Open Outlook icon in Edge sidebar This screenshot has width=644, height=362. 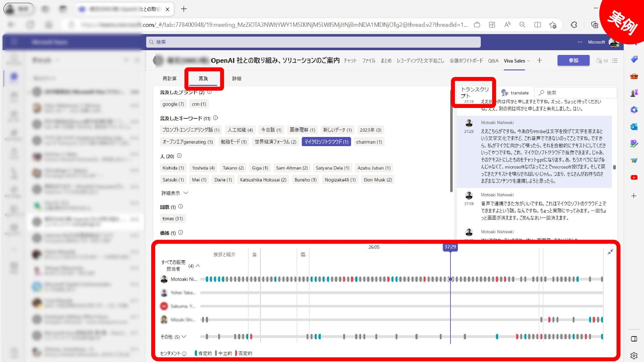point(634,127)
